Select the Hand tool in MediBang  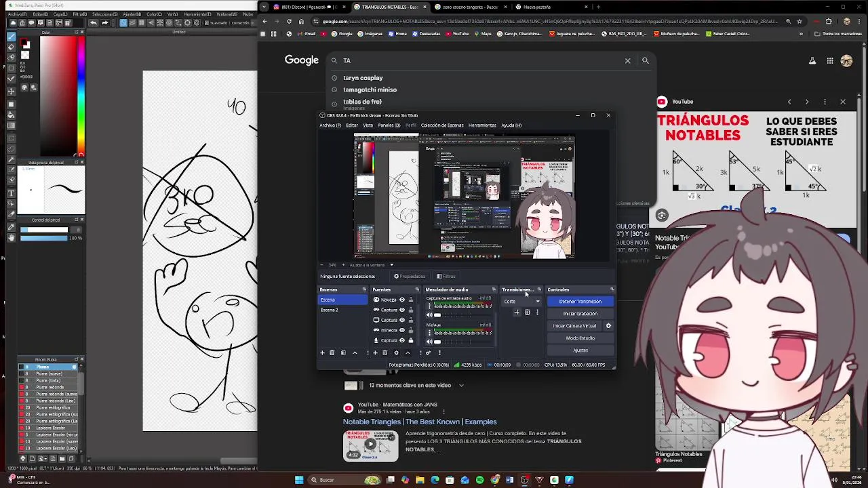pos(12,237)
